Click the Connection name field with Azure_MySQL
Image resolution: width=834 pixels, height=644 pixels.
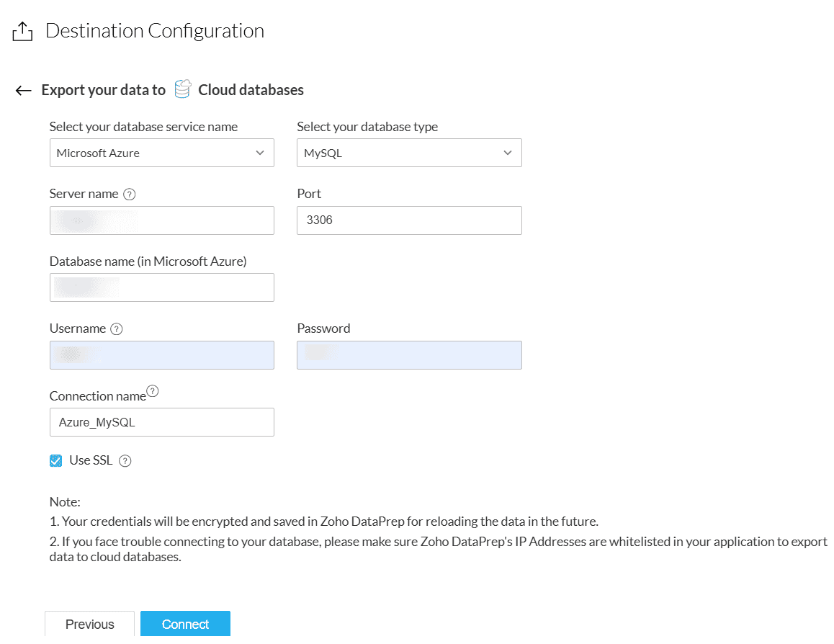pos(161,422)
